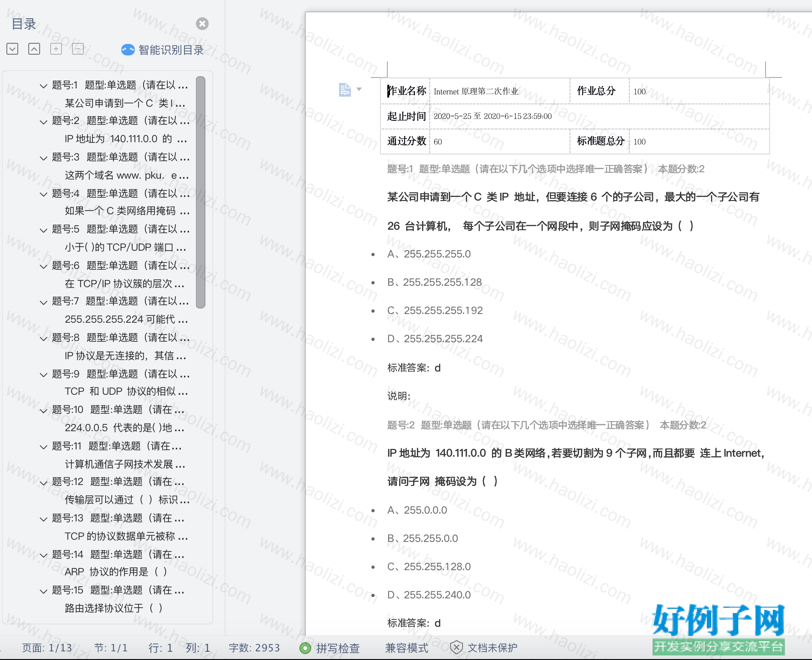Jump to outline item 如果一个C类网络用掩码

coord(127,211)
